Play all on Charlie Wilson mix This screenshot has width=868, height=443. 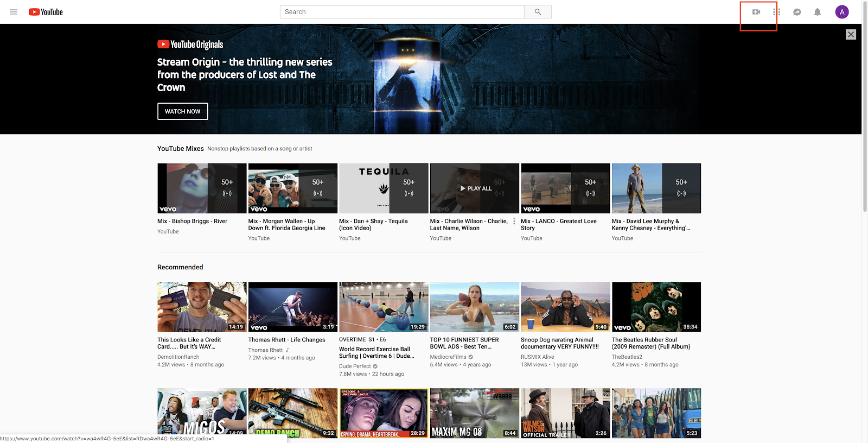pos(476,188)
